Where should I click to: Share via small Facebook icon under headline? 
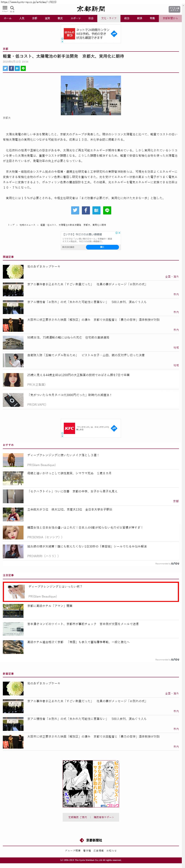click(x=11, y=68)
